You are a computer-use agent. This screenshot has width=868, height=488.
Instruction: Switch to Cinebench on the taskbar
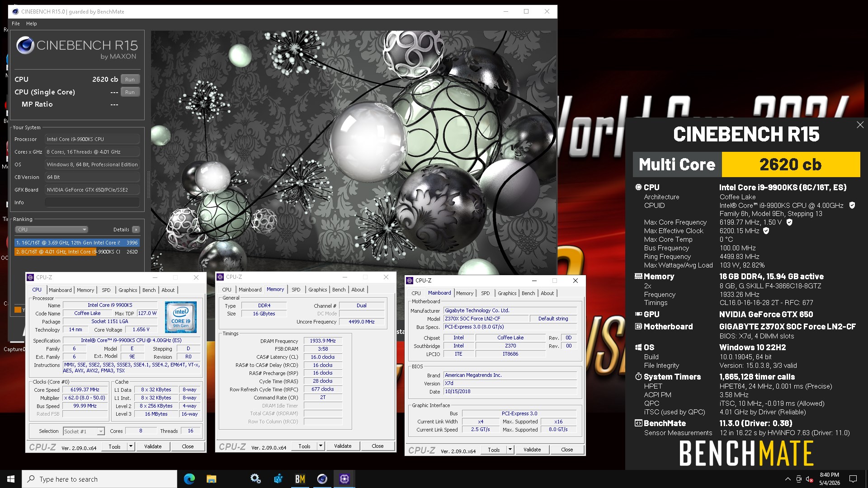tap(322, 479)
